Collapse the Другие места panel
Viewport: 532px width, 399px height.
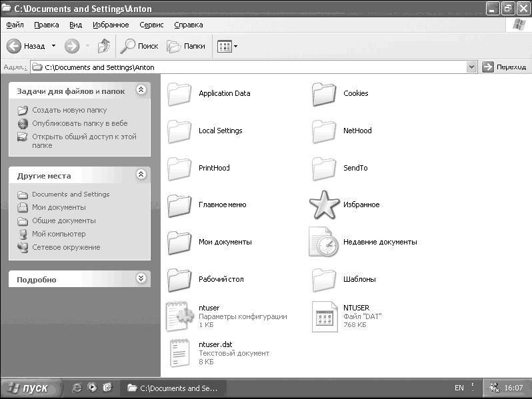(141, 175)
